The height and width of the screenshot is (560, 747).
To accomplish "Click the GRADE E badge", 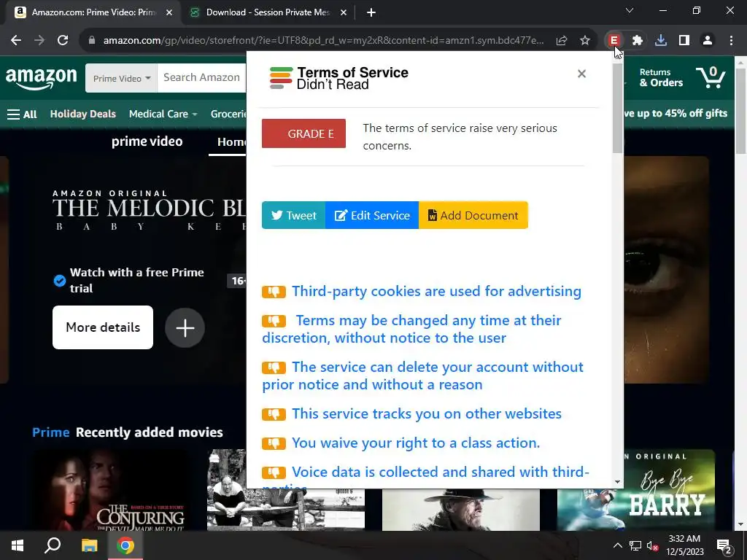I will (303, 133).
